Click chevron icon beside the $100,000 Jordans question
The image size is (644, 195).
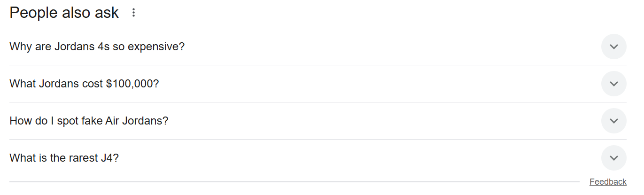(x=613, y=84)
